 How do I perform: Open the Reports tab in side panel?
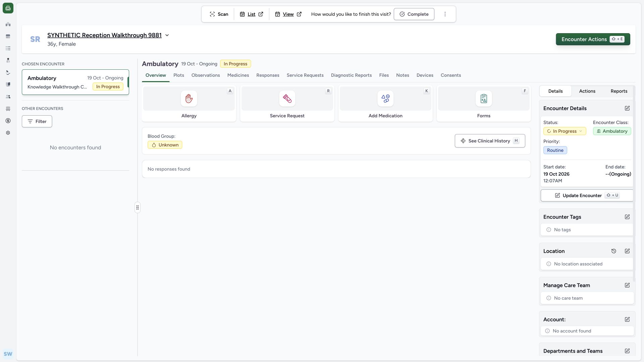pos(619,91)
